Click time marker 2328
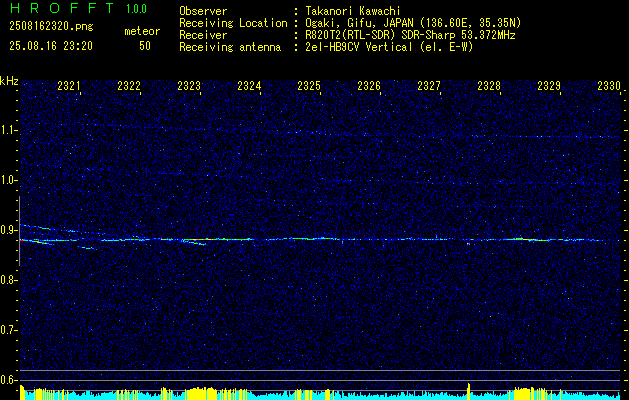The width and height of the screenshot is (629, 400). (489, 85)
